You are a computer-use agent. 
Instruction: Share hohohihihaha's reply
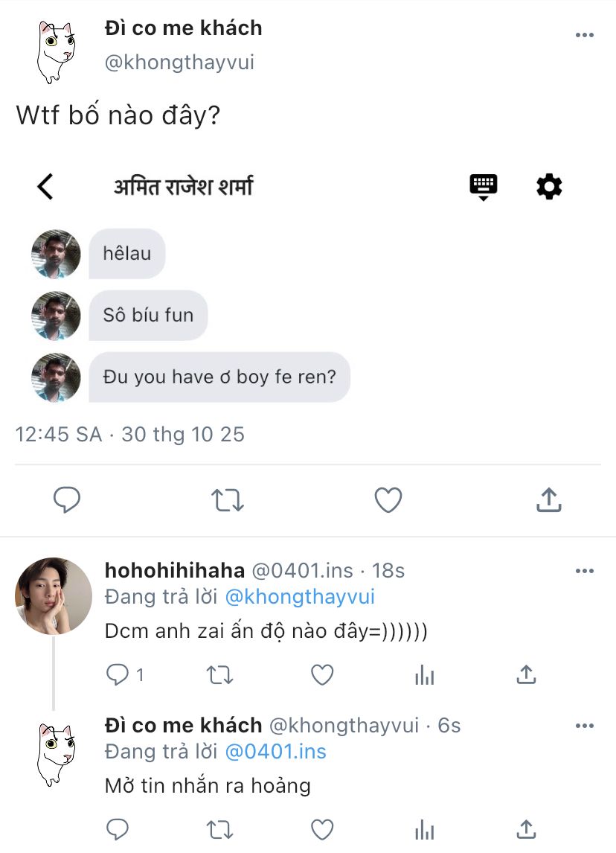[x=526, y=675]
